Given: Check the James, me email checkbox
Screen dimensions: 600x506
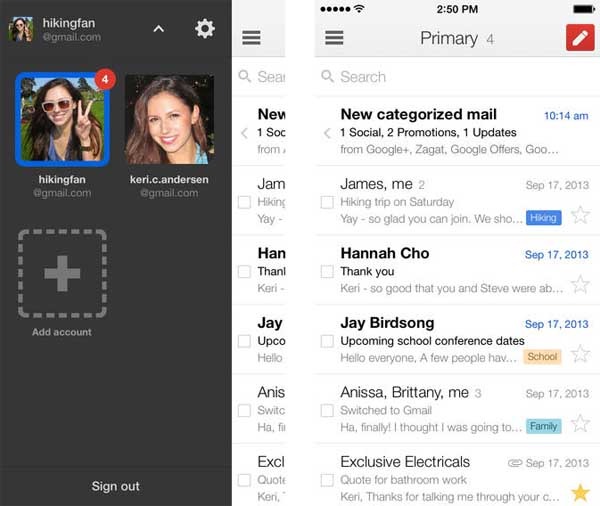Looking at the screenshot, I should [x=327, y=202].
